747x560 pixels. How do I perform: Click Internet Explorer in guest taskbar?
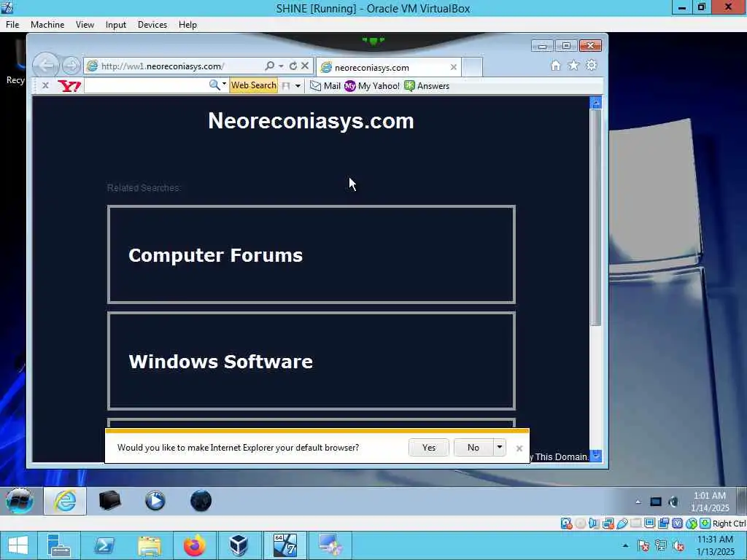click(x=65, y=500)
